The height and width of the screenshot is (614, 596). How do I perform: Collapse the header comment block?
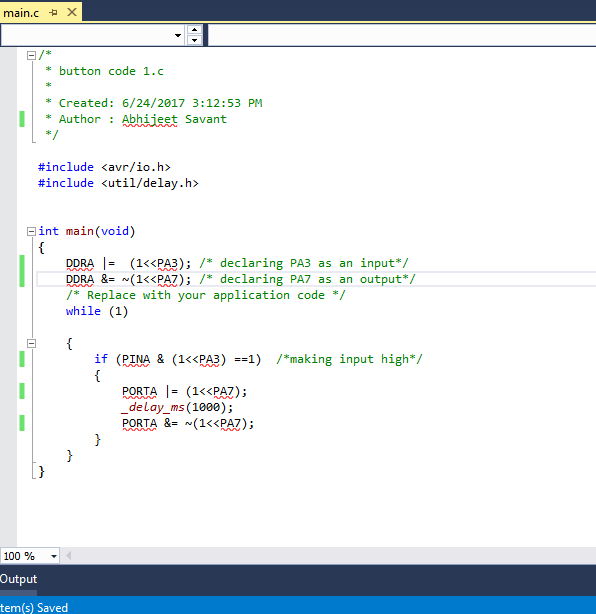coord(31,56)
